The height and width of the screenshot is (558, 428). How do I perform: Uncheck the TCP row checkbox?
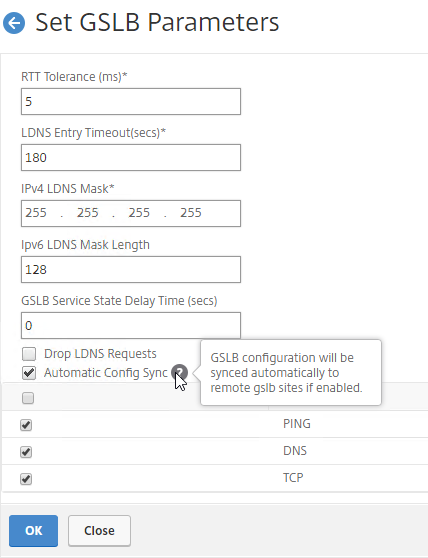pos(26,479)
